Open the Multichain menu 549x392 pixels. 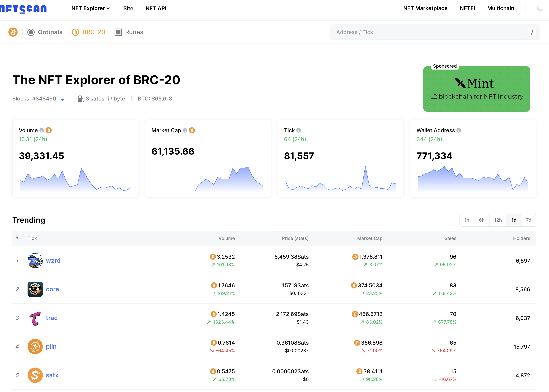click(500, 8)
